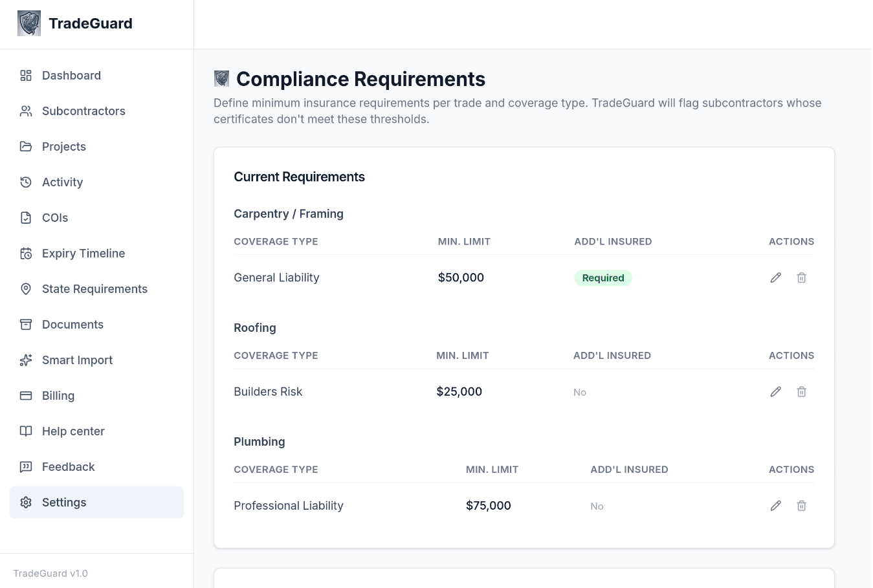Screen dimensions: 873x588
Task: Click the Compliance Requirements page title
Action: [361, 79]
